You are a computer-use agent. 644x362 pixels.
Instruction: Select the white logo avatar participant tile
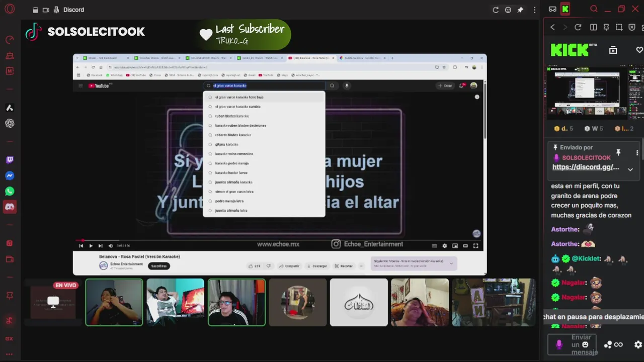pos(359,302)
